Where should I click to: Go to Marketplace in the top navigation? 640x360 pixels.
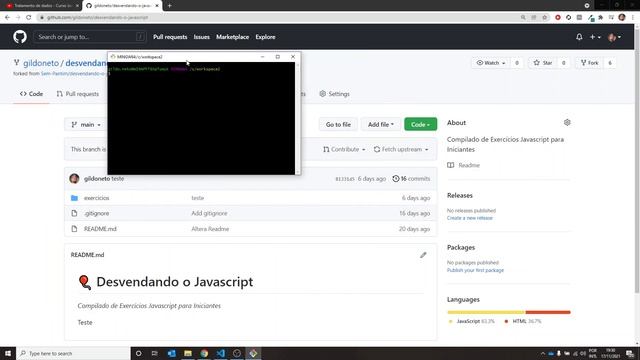click(232, 37)
